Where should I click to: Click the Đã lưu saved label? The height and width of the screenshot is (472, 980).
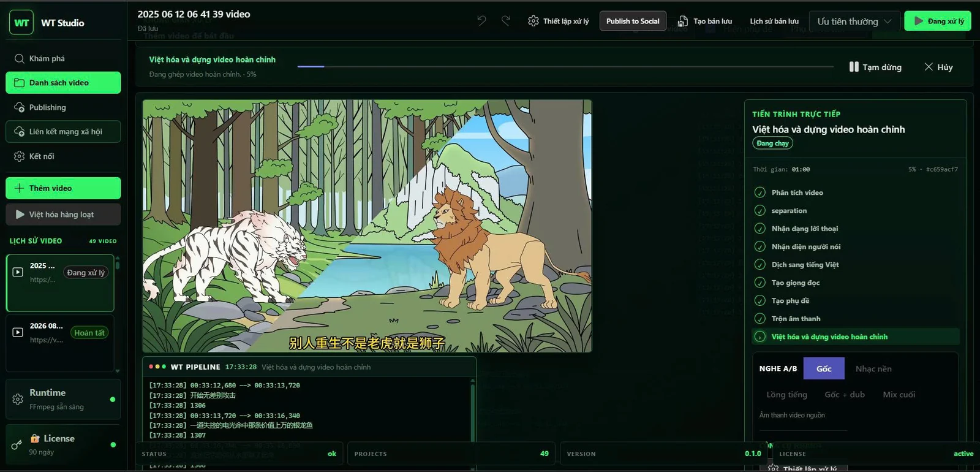[x=148, y=29]
